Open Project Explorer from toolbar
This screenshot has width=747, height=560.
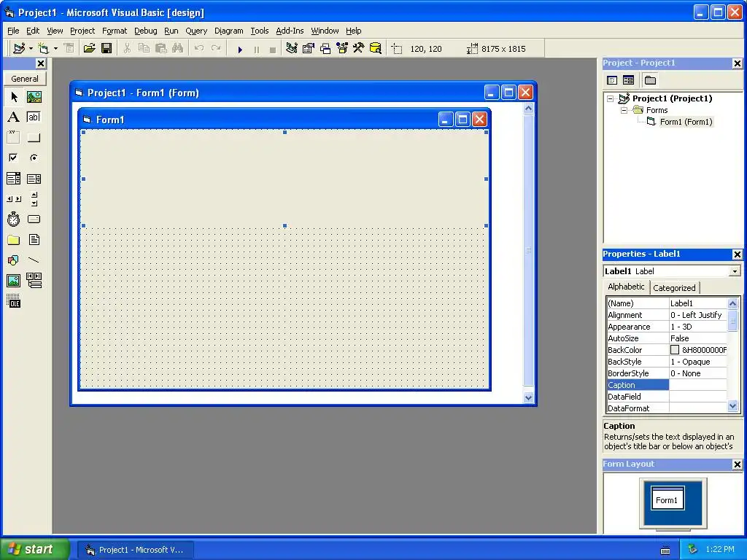[292, 49]
